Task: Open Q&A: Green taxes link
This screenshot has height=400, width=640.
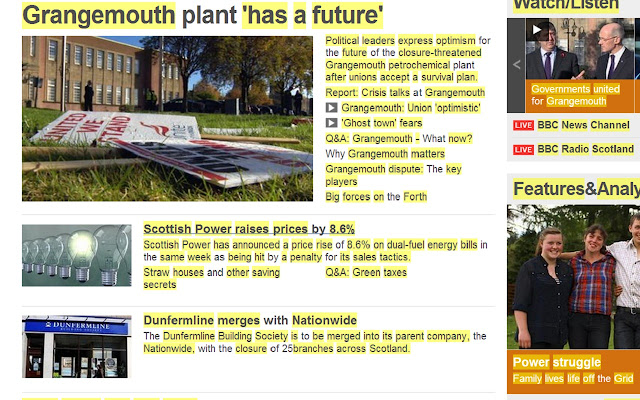Action: coord(366,272)
